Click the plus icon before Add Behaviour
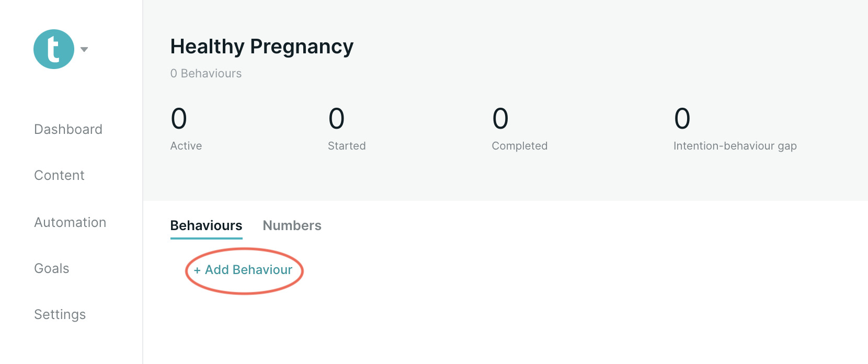Screen dimensions: 868x364 (x=197, y=270)
